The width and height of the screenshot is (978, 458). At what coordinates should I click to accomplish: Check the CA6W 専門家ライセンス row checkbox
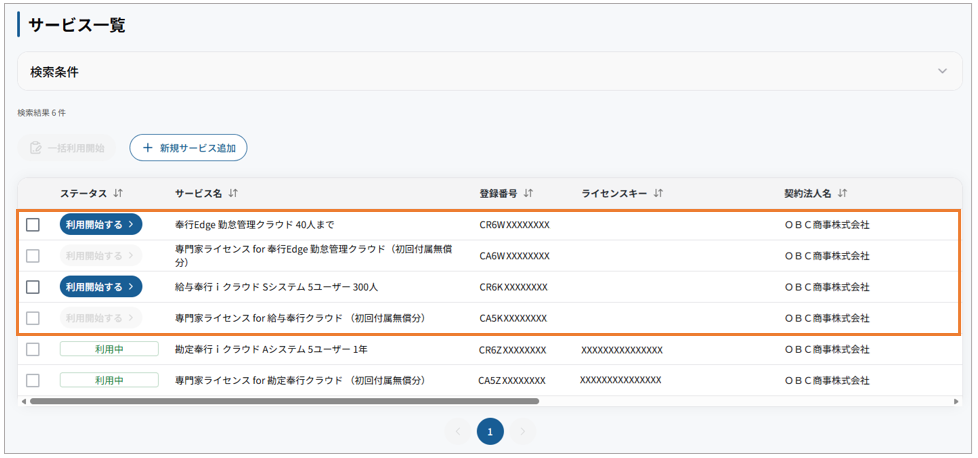[32, 256]
